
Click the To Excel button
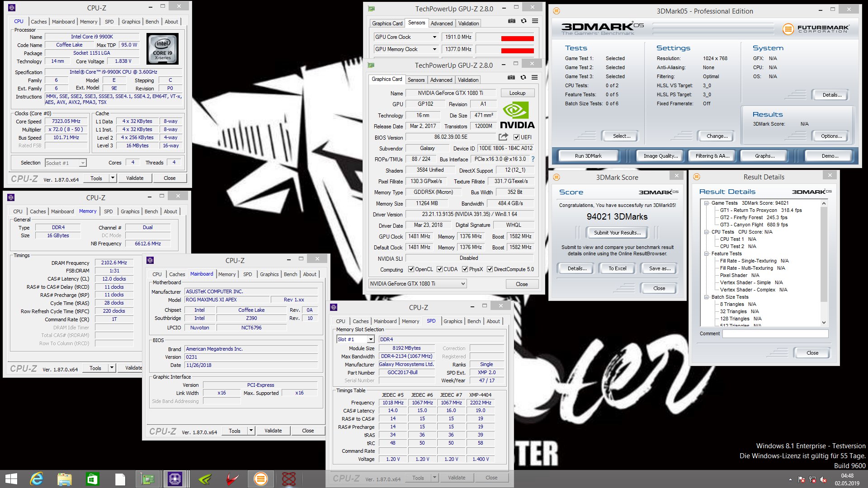point(617,268)
